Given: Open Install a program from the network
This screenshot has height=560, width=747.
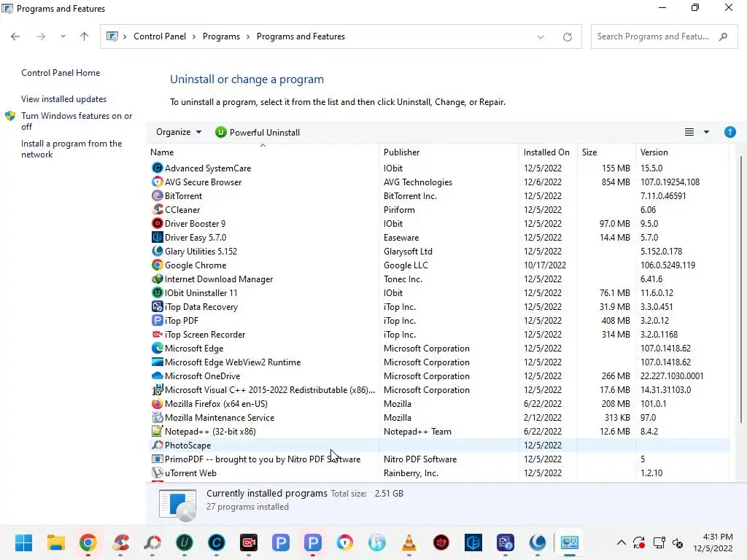Looking at the screenshot, I should [71, 149].
